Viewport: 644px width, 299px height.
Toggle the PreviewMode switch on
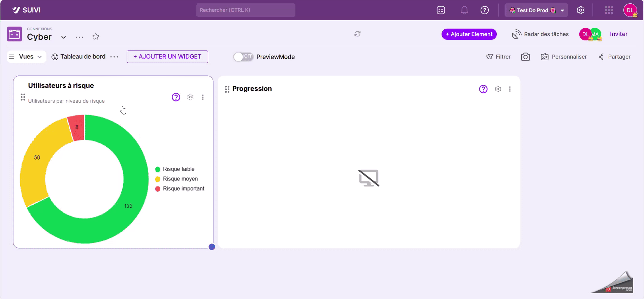click(243, 57)
